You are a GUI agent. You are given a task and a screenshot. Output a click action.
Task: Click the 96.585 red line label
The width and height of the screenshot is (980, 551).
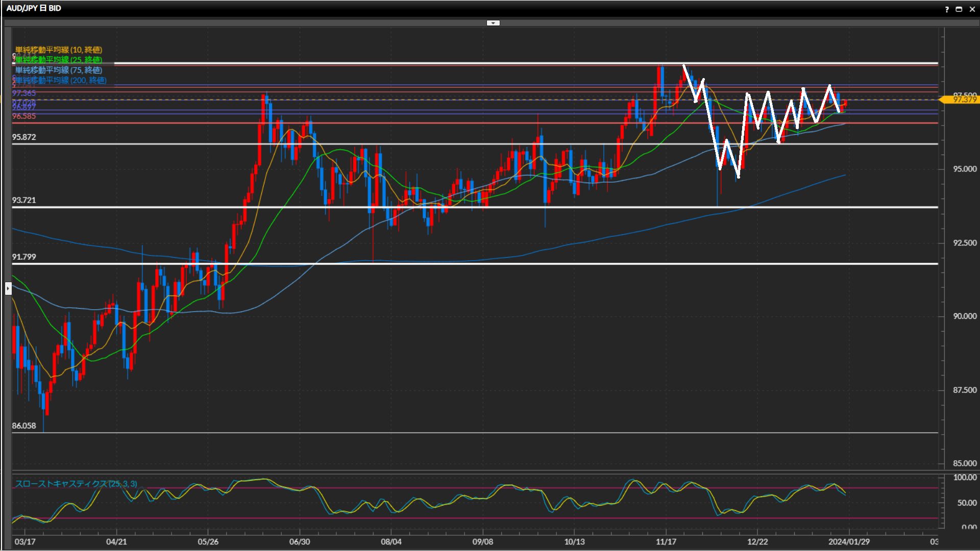tap(24, 116)
